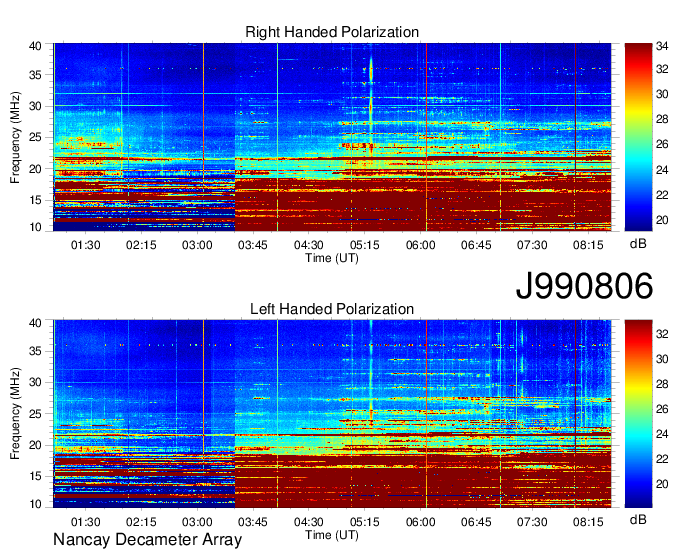Click the 'dB' unit under Left Handed color bar

coord(638,519)
